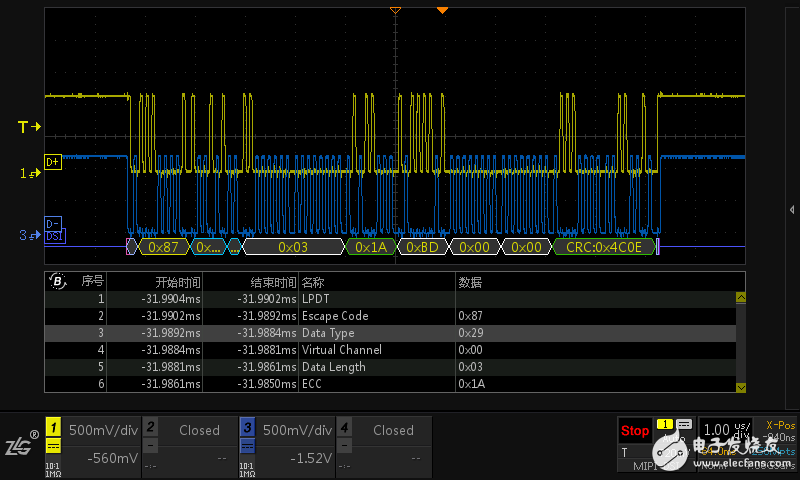Select the D- channel label
This screenshot has height=480, width=800.
click(53, 223)
